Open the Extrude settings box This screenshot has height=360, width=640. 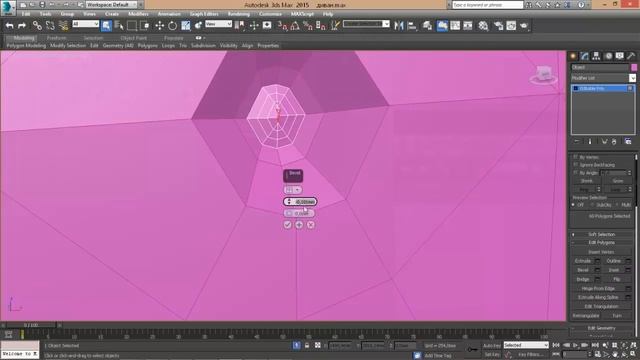pos(597,260)
